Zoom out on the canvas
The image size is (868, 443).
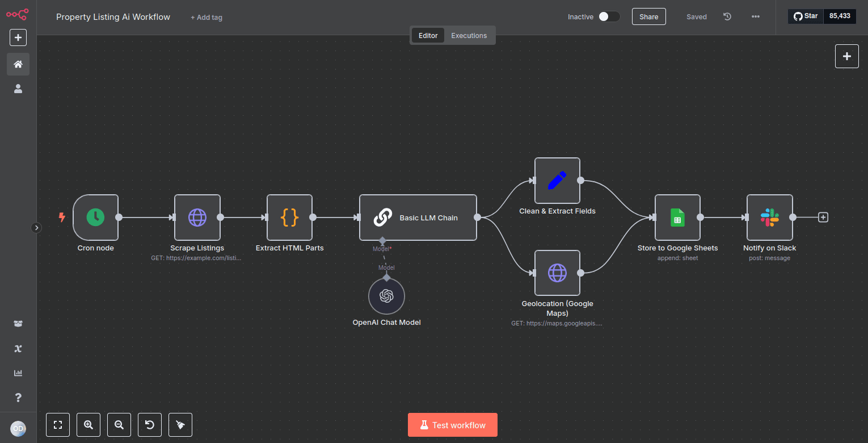(119, 425)
